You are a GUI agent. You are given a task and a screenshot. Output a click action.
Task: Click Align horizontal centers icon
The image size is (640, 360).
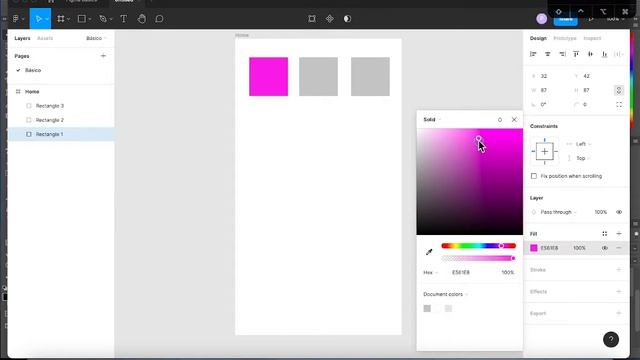(548, 54)
